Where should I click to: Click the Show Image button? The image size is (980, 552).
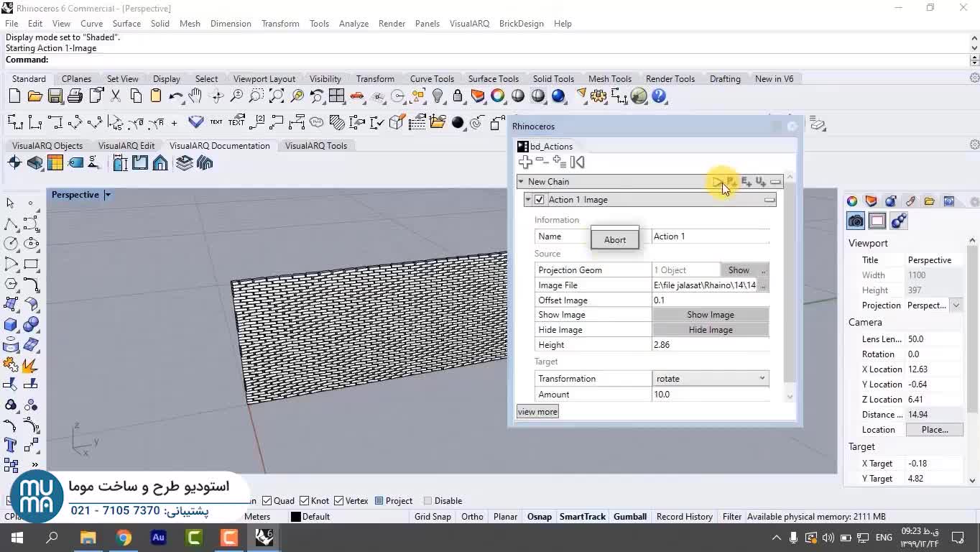coord(710,315)
